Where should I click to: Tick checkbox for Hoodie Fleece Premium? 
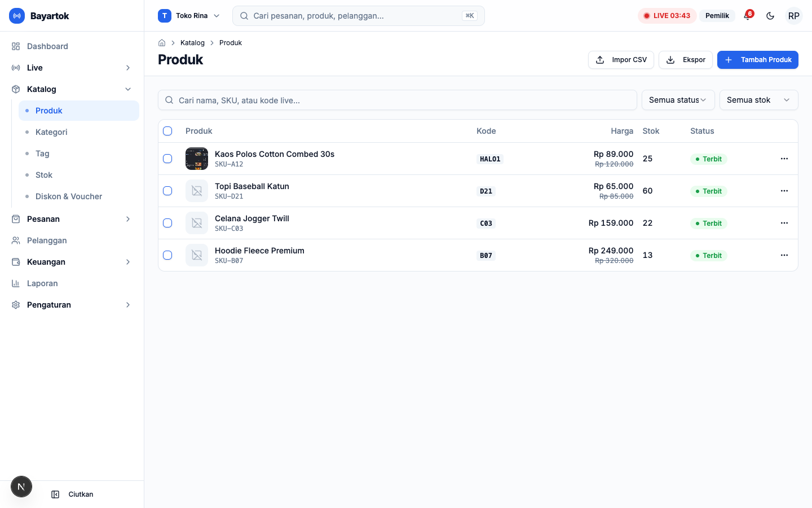167,255
